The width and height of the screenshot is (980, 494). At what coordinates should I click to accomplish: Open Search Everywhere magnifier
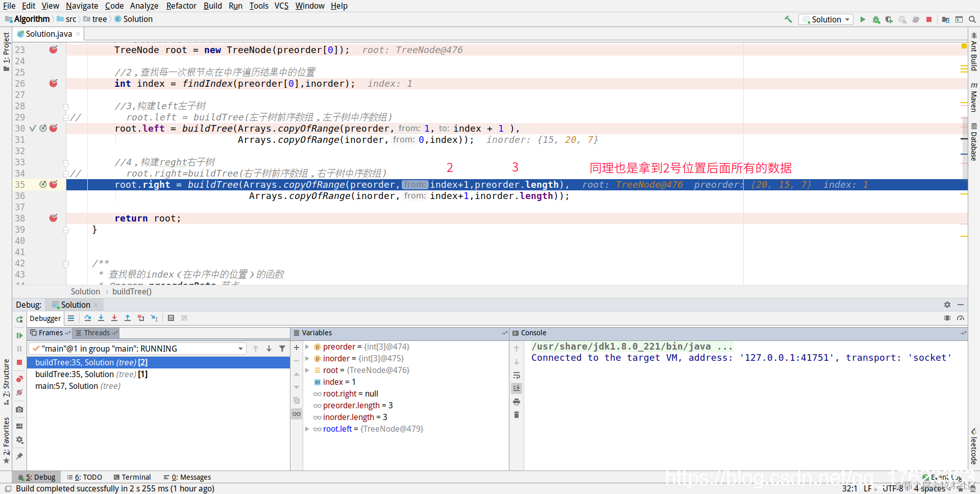tap(972, 19)
